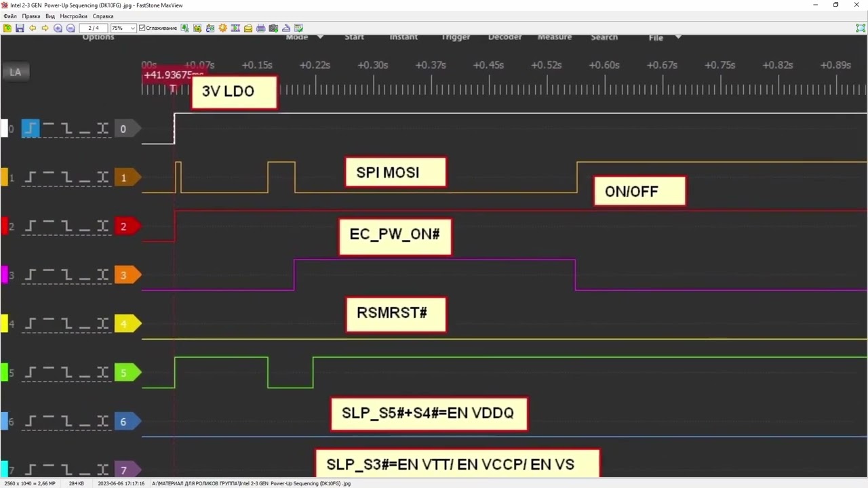Click the gray channel 0 arrow label
The width and height of the screenshot is (868, 488).
pos(127,129)
